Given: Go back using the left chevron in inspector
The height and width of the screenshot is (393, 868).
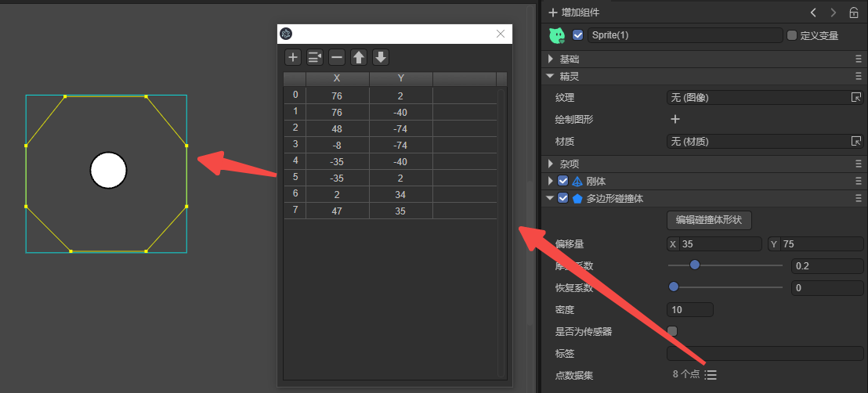Looking at the screenshot, I should tap(813, 13).
